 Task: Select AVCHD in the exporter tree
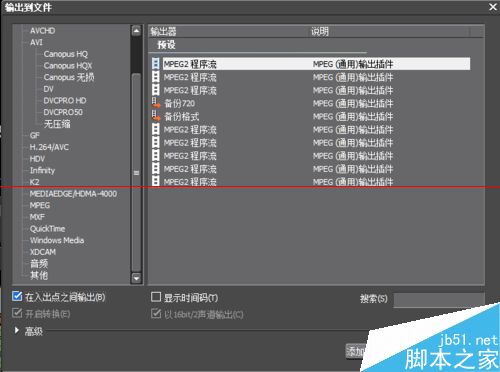pyautogui.click(x=42, y=31)
